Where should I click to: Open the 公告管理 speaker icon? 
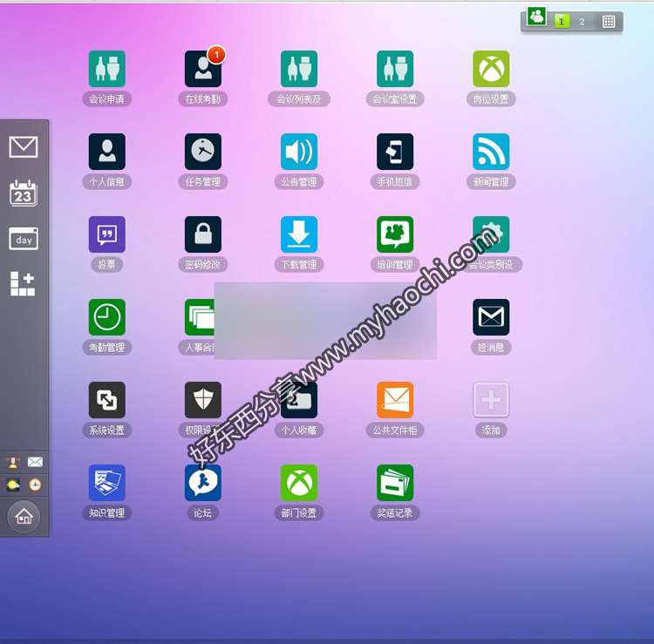click(x=299, y=152)
